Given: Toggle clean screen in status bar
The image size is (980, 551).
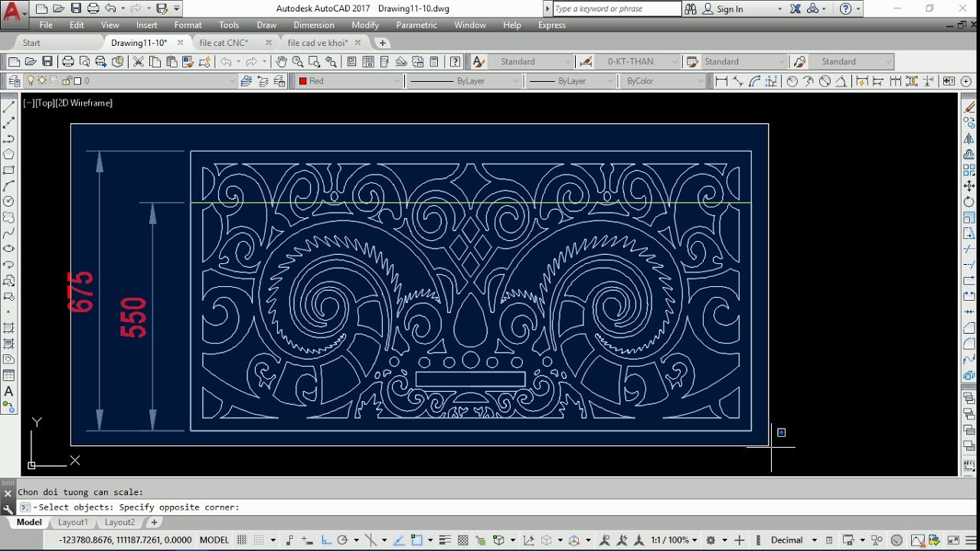Looking at the screenshot, I should [953, 540].
